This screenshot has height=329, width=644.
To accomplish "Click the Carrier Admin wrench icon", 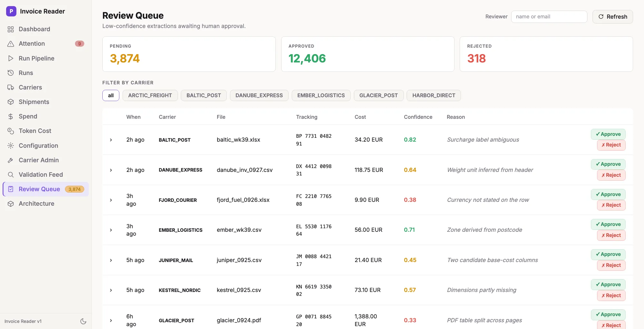I will (x=11, y=160).
